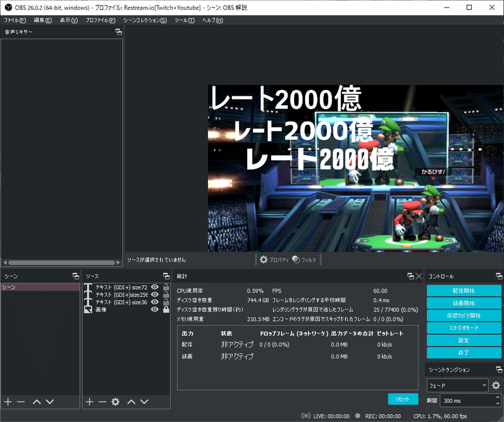
Task: Toggle lock on テキスト (GDI+)size256
Action: point(166,294)
